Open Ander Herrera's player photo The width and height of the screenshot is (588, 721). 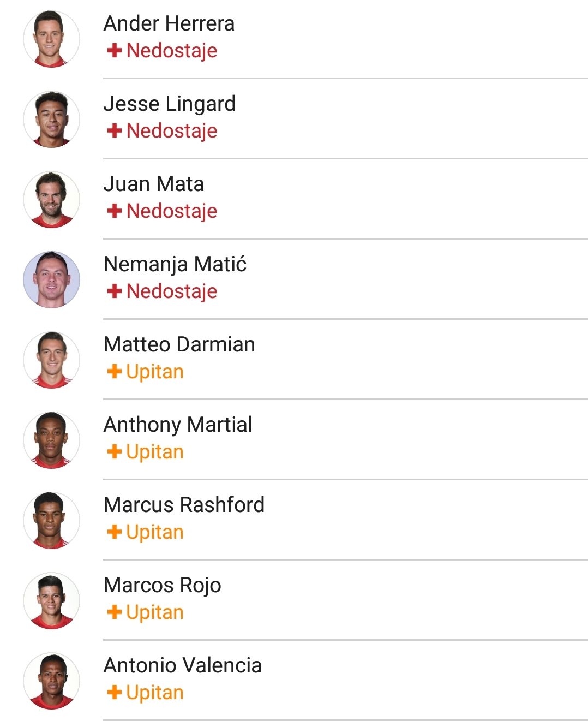click(51, 39)
